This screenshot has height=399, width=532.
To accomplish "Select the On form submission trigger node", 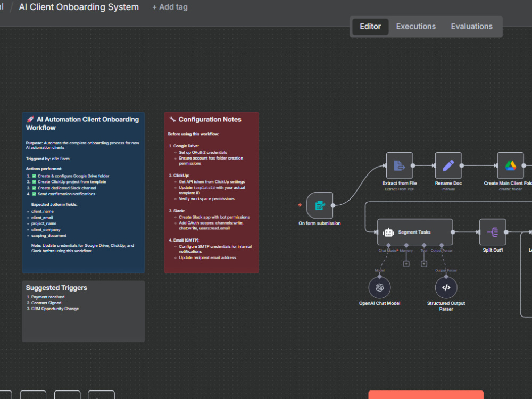I will pyautogui.click(x=319, y=205).
